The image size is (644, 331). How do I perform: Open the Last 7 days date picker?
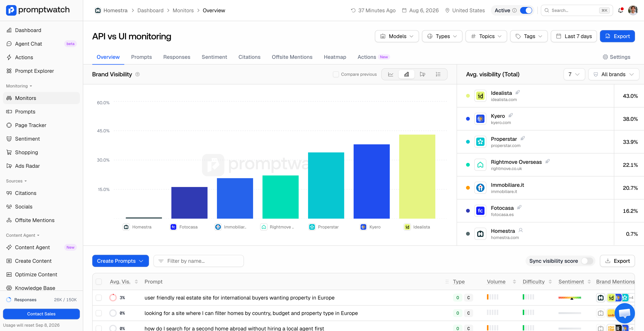pos(574,36)
